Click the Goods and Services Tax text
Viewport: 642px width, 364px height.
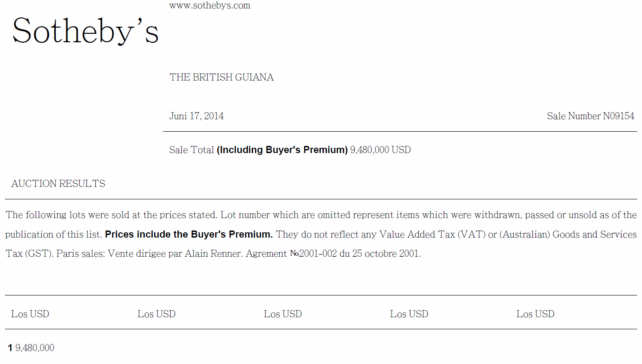click(594, 234)
